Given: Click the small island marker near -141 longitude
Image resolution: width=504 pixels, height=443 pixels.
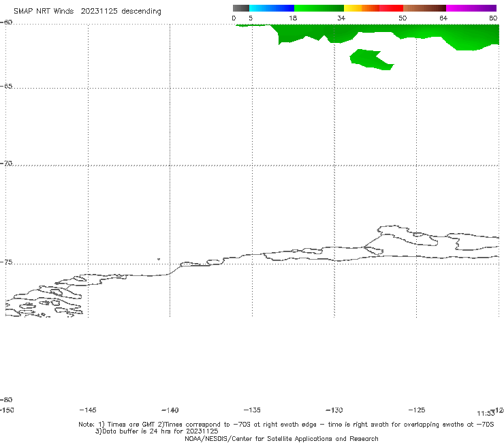Looking at the screenshot, I should [159, 259].
